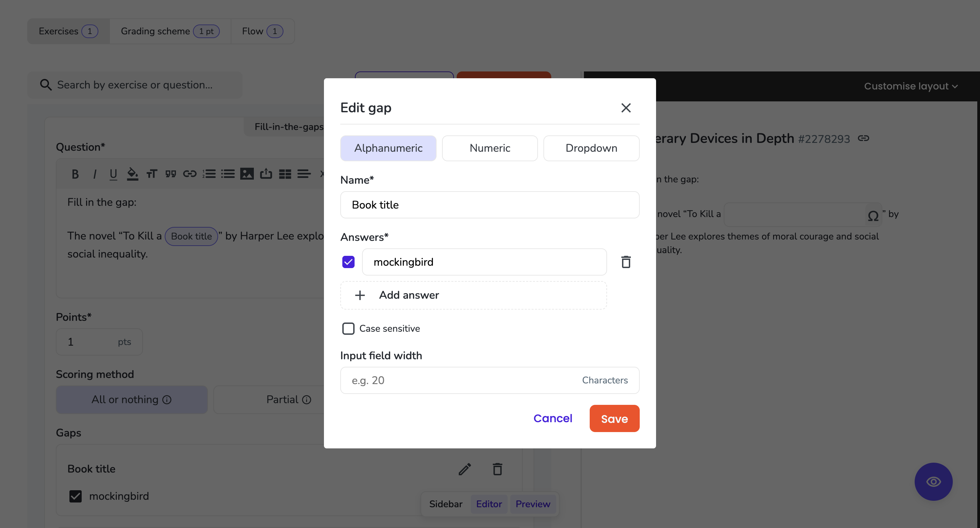The width and height of the screenshot is (980, 528).
Task: Click the Sidebar label in layout switcher
Action: click(445, 504)
